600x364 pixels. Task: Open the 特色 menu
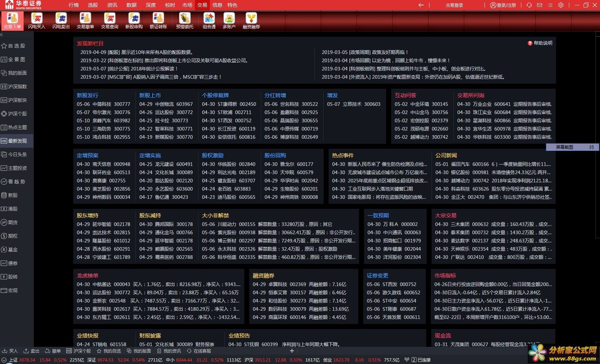(232, 5)
